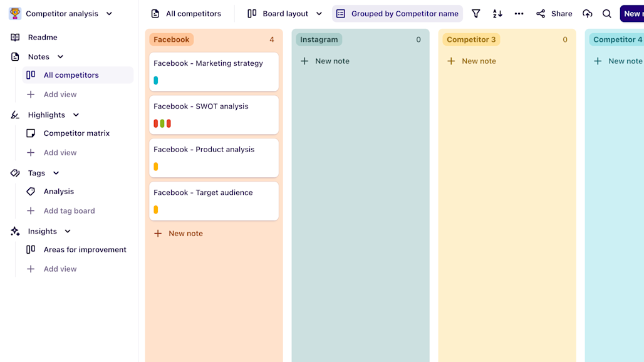Click the sort A-Z icon
Viewport: 644px width, 362px height.
coord(497,14)
